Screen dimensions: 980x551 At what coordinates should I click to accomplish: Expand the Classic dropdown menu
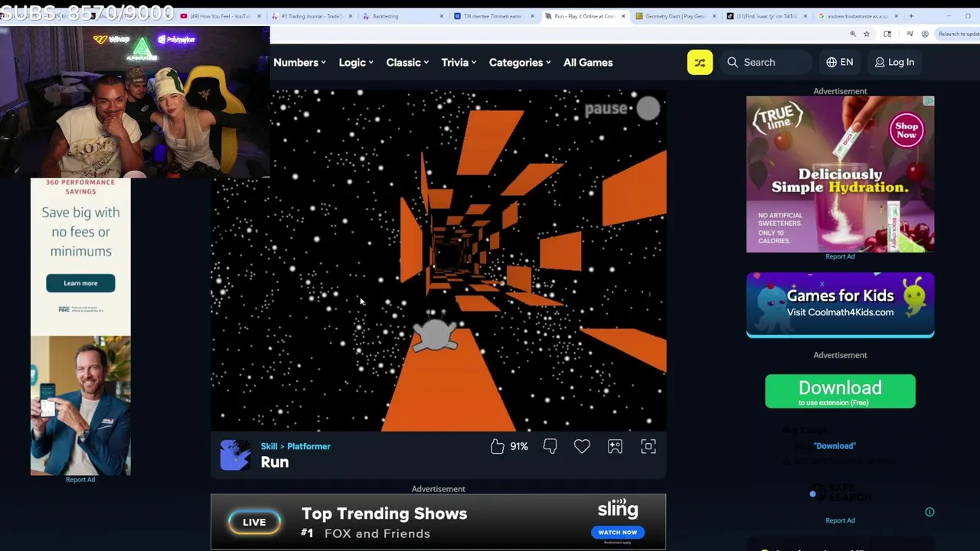coord(407,63)
